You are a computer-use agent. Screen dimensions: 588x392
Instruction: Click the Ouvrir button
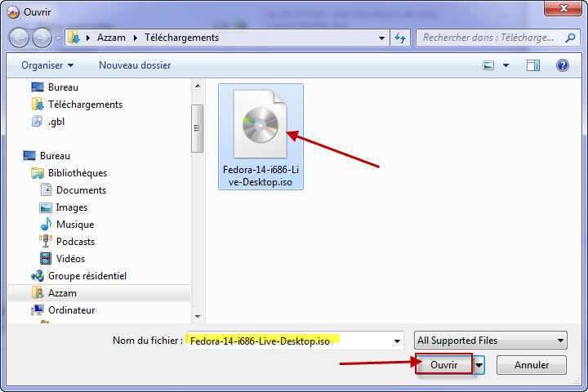coord(443,364)
